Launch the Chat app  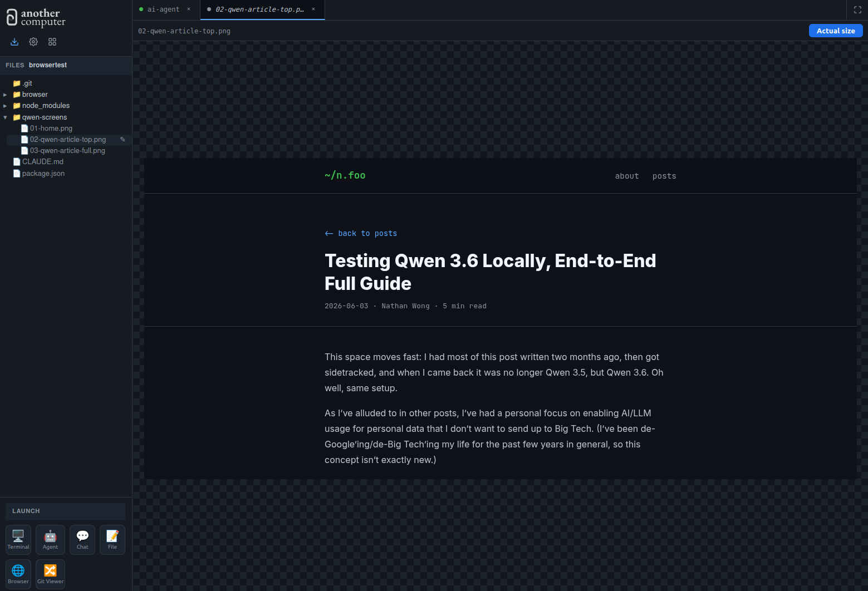click(82, 540)
